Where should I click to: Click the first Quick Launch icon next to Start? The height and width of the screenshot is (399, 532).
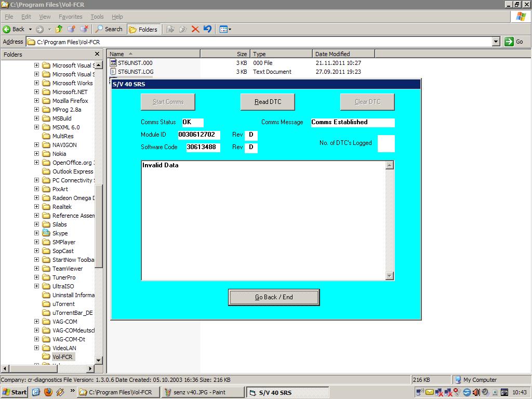click(36, 392)
